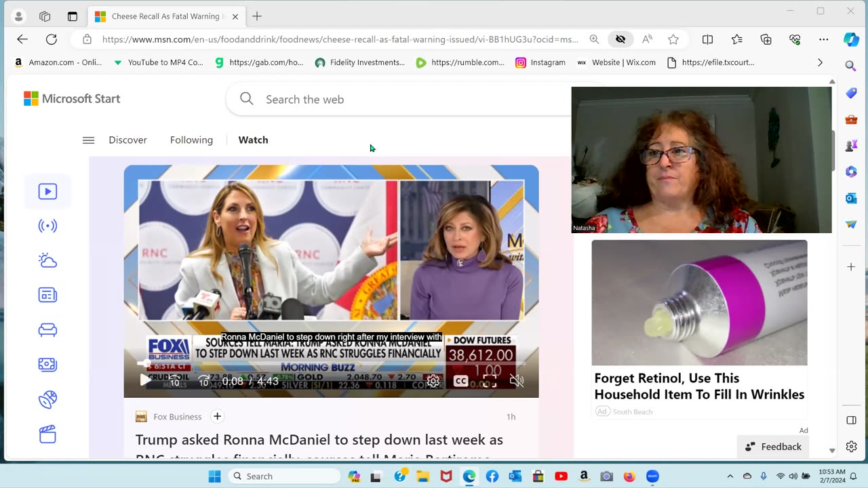Click the Microsoft Start logo
The height and width of the screenshot is (488, 868).
point(72,99)
